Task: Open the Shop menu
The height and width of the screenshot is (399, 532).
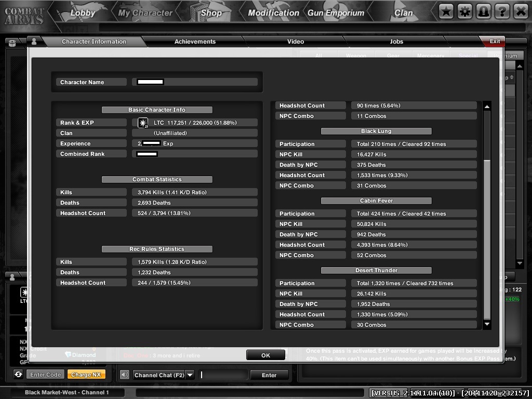Action: 211,13
